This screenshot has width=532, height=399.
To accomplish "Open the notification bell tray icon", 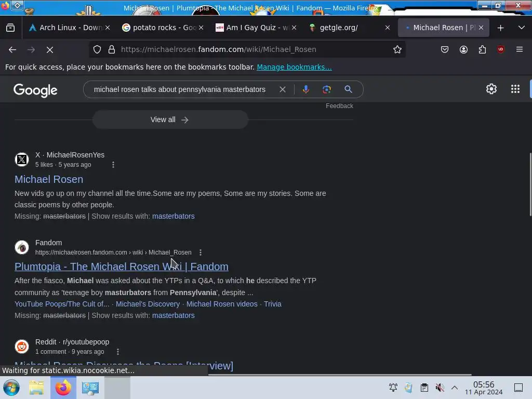I will click(x=393, y=388).
